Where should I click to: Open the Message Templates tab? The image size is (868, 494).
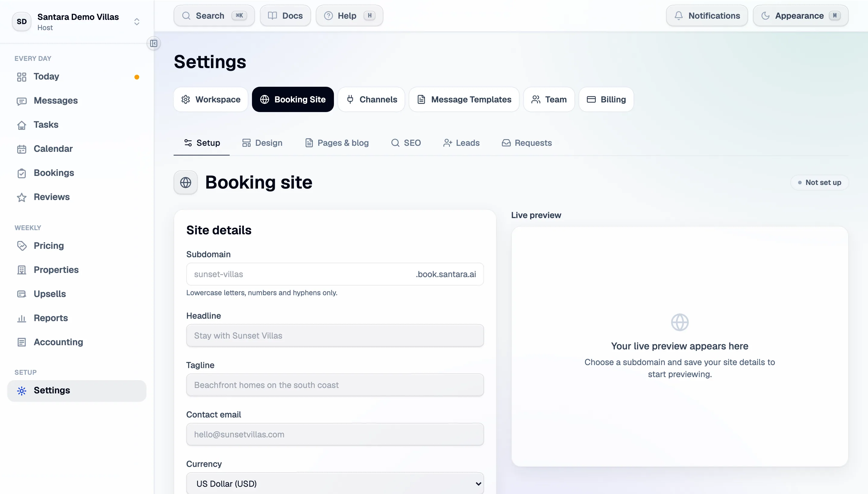tap(464, 99)
